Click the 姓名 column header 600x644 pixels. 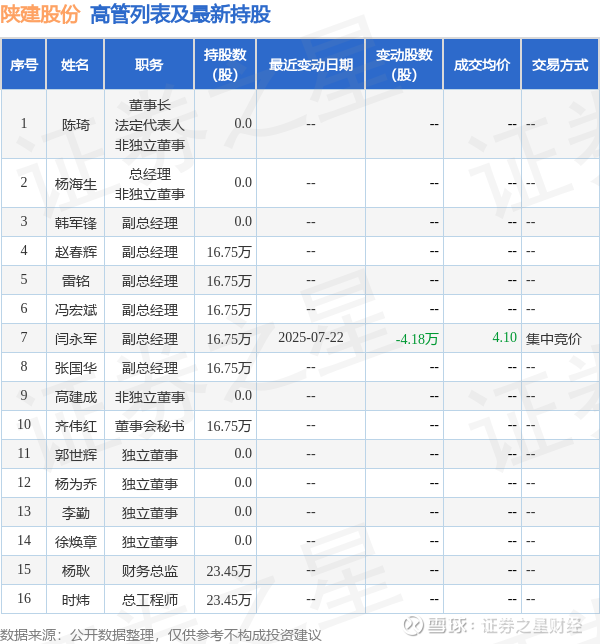(75, 64)
